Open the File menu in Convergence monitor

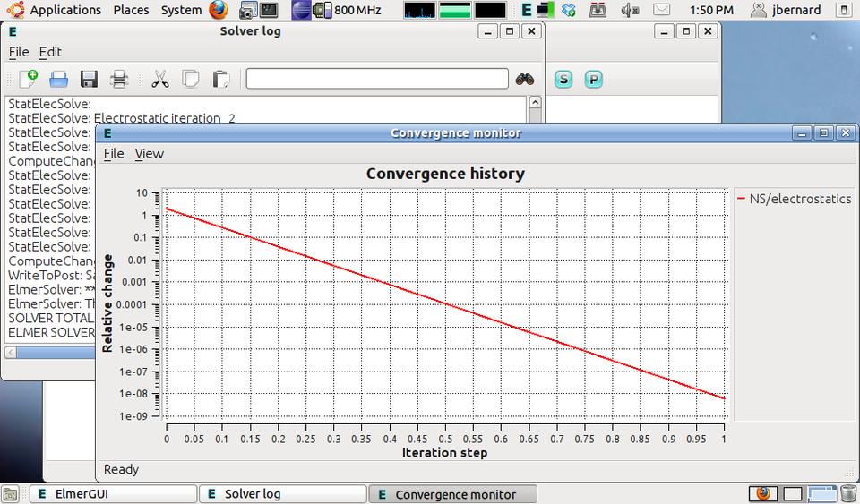[114, 153]
